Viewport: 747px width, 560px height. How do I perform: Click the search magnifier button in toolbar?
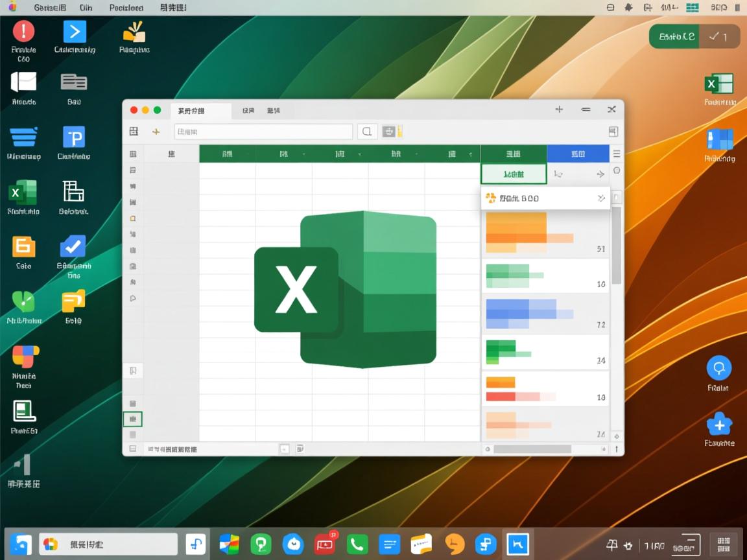367,132
